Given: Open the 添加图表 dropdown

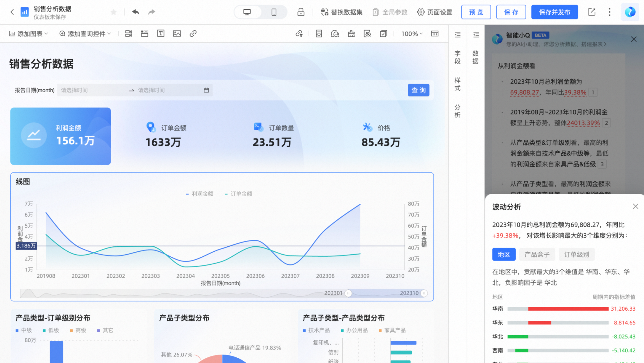Looking at the screenshot, I should pyautogui.click(x=29, y=34).
